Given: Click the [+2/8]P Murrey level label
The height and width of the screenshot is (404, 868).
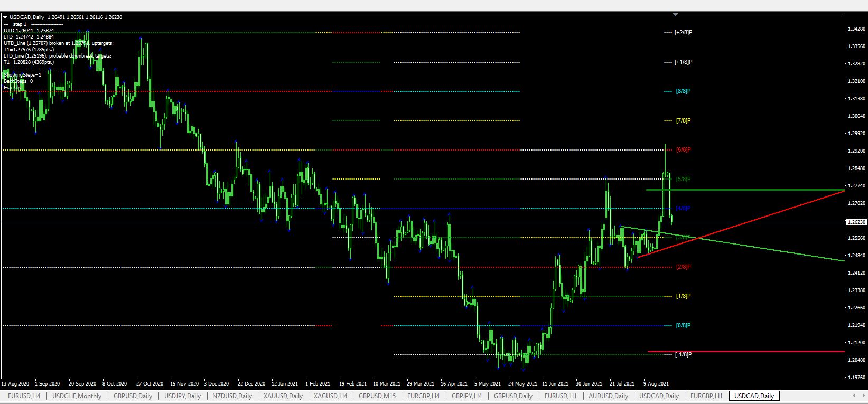Looking at the screenshot, I should [683, 33].
